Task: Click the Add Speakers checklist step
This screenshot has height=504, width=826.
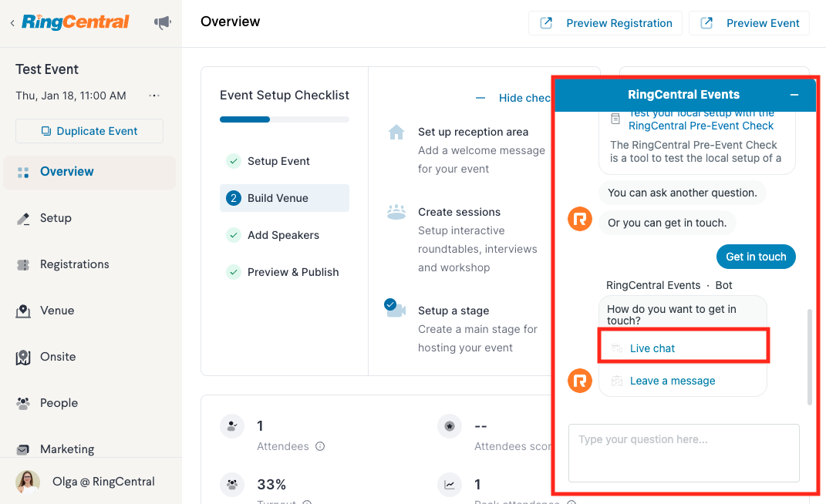Action: point(285,235)
